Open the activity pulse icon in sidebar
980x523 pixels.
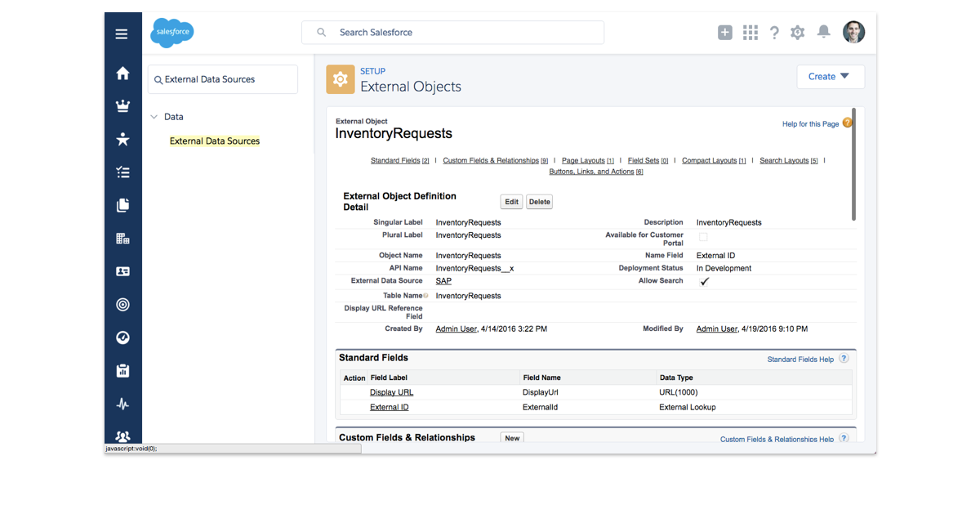tap(122, 403)
